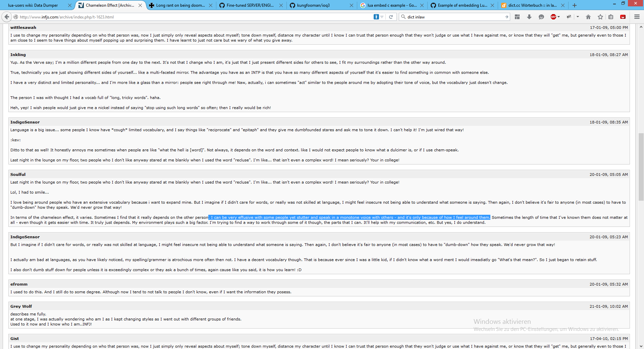644x349 pixels.
Task: Click the chat smiley bubble icon
Action: point(541,17)
